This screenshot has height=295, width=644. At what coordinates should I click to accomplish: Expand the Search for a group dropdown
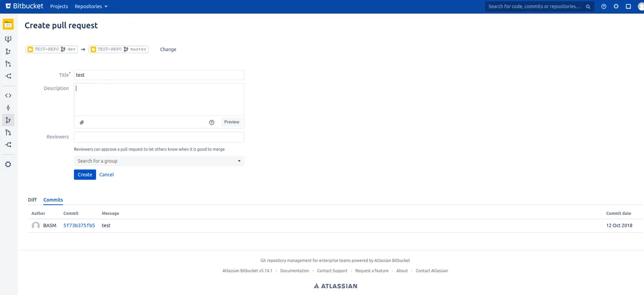[159, 161]
